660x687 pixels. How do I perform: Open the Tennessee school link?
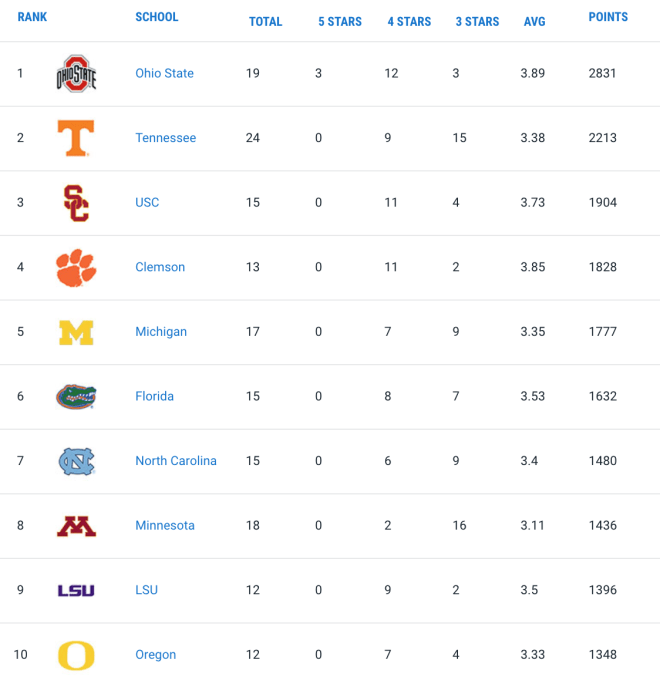click(166, 138)
